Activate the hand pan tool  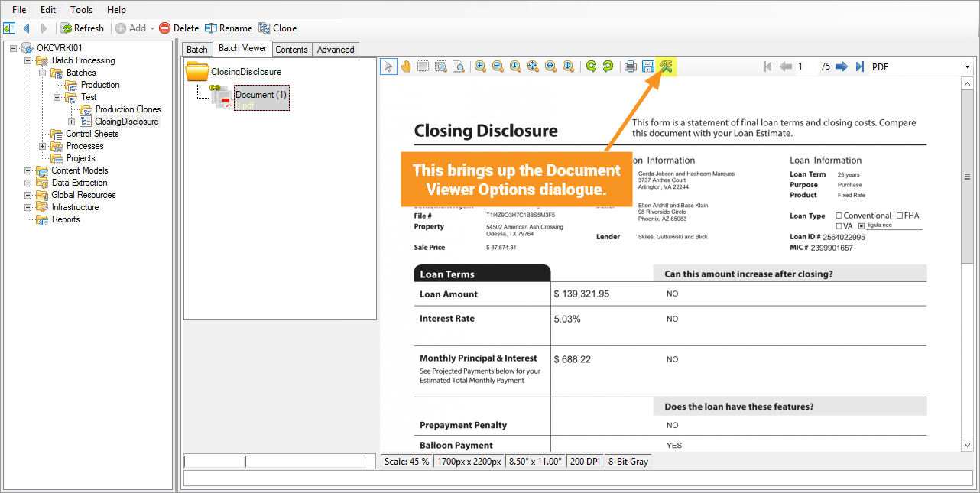(406, 66)
